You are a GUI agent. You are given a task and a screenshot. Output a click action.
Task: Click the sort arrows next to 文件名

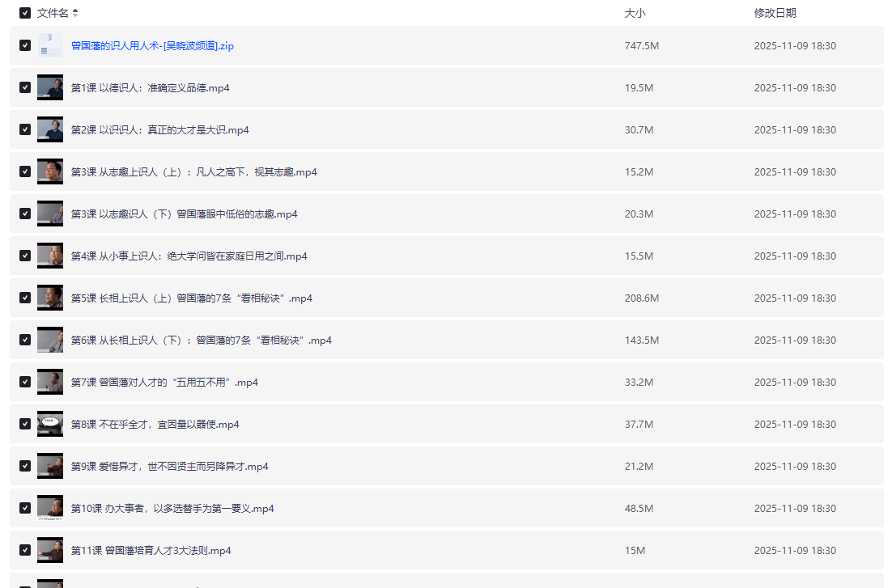pos(75,13)
